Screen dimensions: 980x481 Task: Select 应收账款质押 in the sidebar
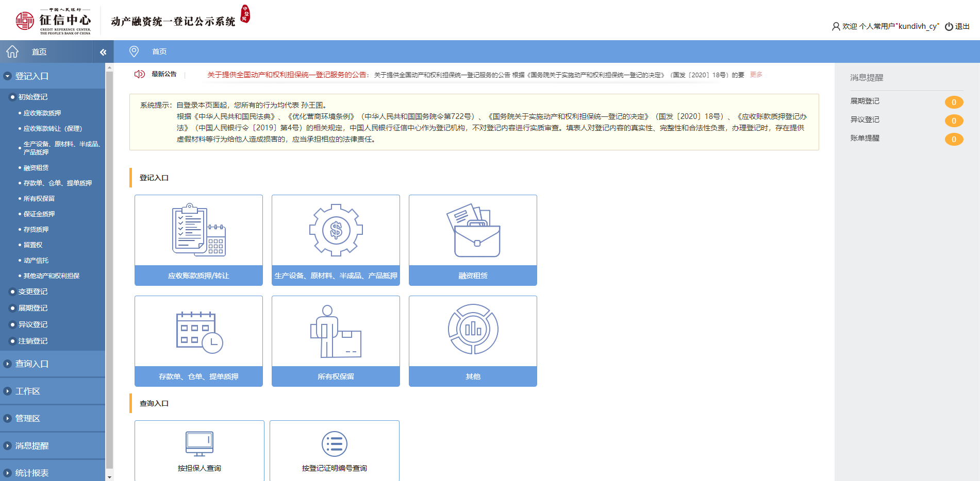[x=42, y=113]
